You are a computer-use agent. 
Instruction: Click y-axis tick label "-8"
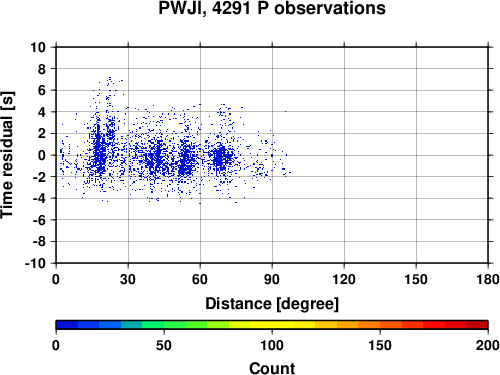point(39,241)
